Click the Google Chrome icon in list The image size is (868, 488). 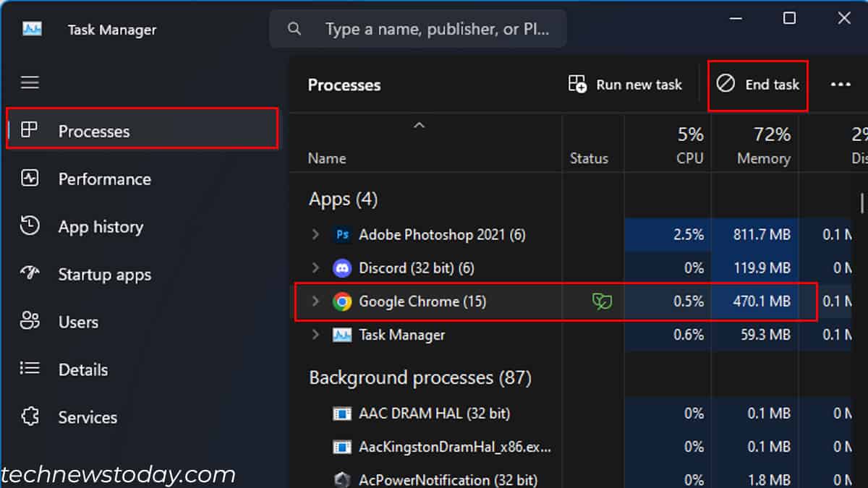coord(342,301)
